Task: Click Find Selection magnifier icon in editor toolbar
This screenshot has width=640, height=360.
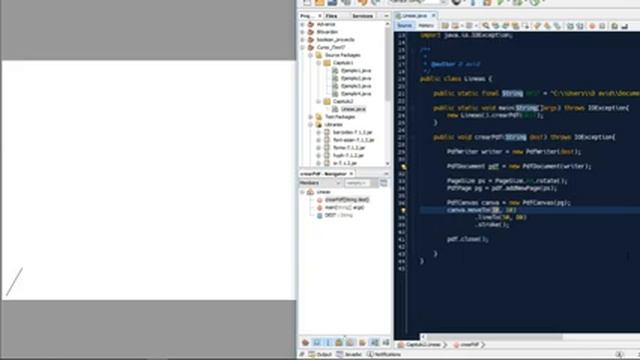Action: click(486, 26)
